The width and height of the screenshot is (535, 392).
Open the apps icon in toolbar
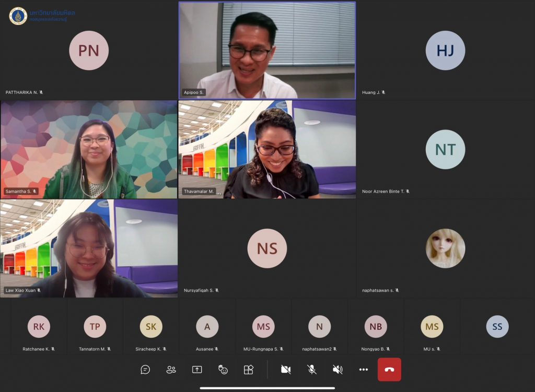coord(249,370)
